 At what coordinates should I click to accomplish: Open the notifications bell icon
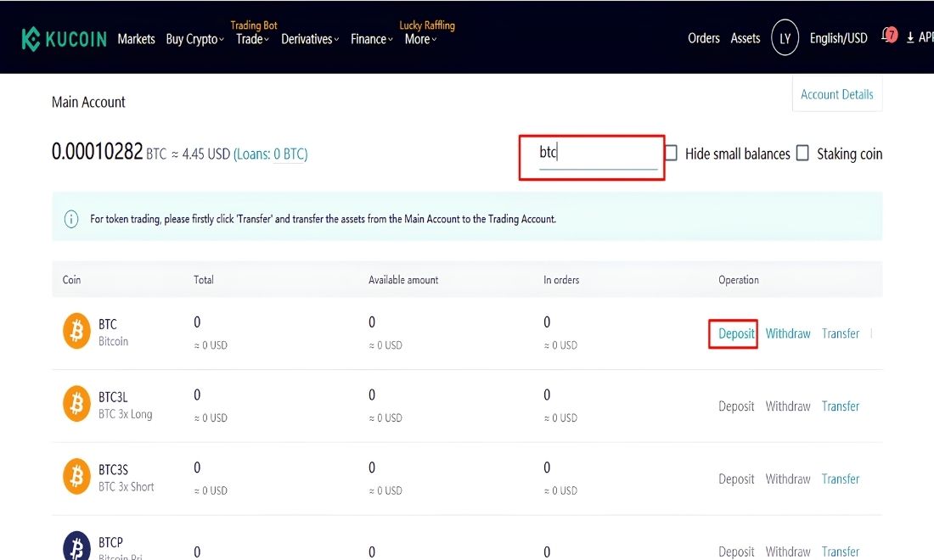887,36
